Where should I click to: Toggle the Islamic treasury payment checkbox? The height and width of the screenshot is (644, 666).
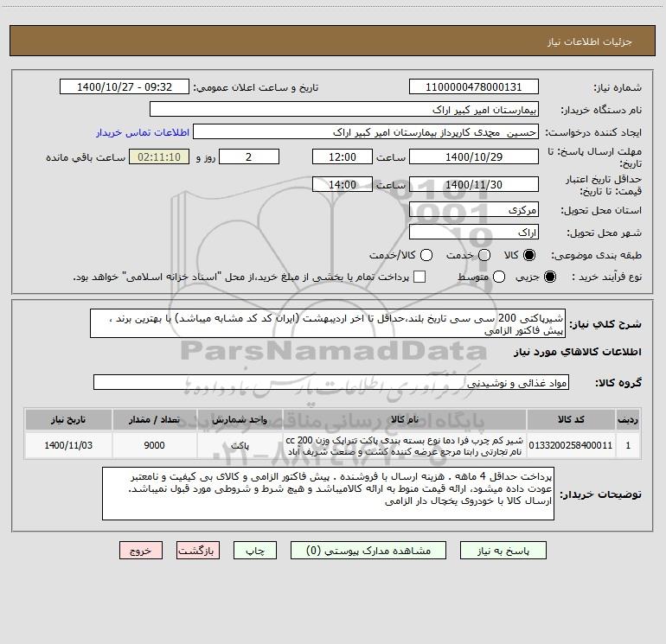pos(419,277)
